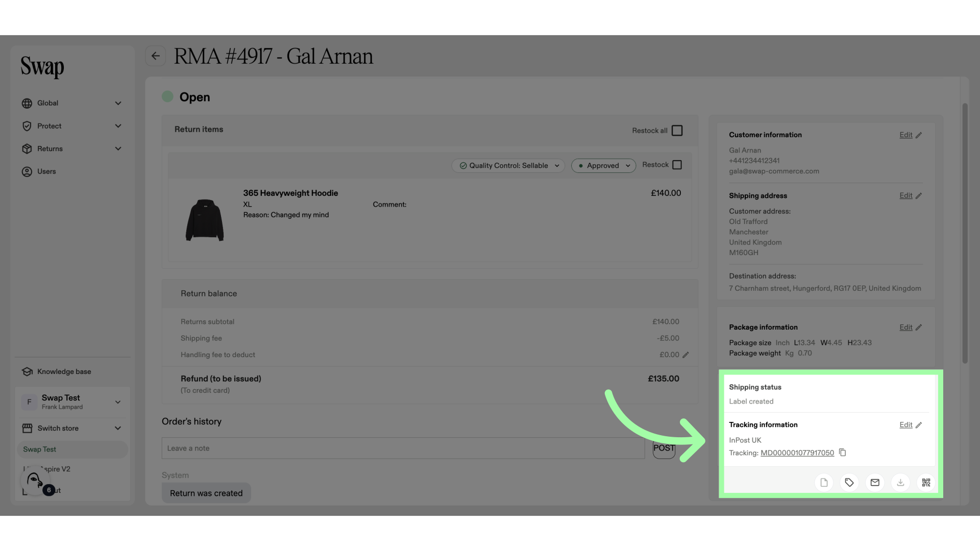This screenshot has width=980, height=551.
Task: Tick the Restock all checkbox
Action: 677,131
